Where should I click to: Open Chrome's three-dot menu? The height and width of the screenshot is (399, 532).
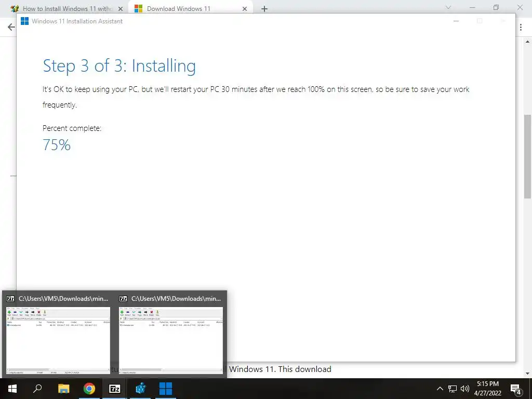[x=521, y=27]
